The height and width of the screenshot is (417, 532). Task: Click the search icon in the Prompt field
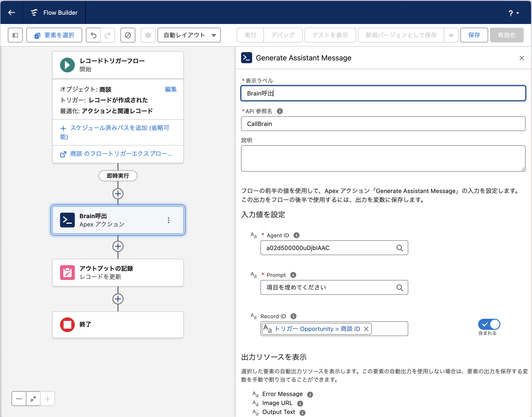coord(399,288)
